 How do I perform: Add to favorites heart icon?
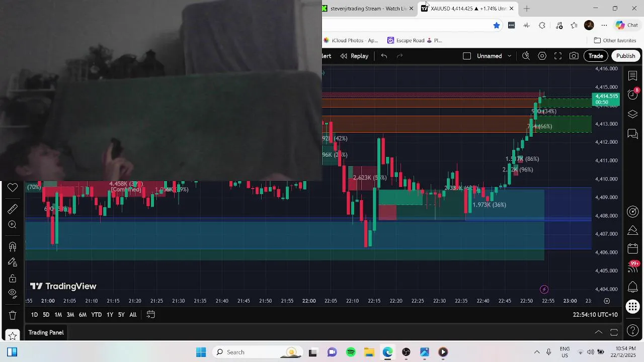[x=13, y=188]
